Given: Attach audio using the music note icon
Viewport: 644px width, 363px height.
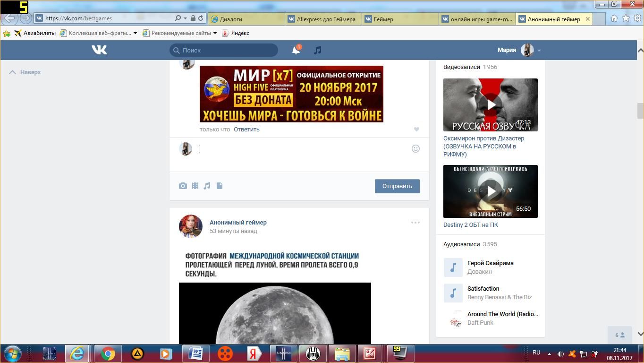Looking at the screenshot, I should pos(207,186).
